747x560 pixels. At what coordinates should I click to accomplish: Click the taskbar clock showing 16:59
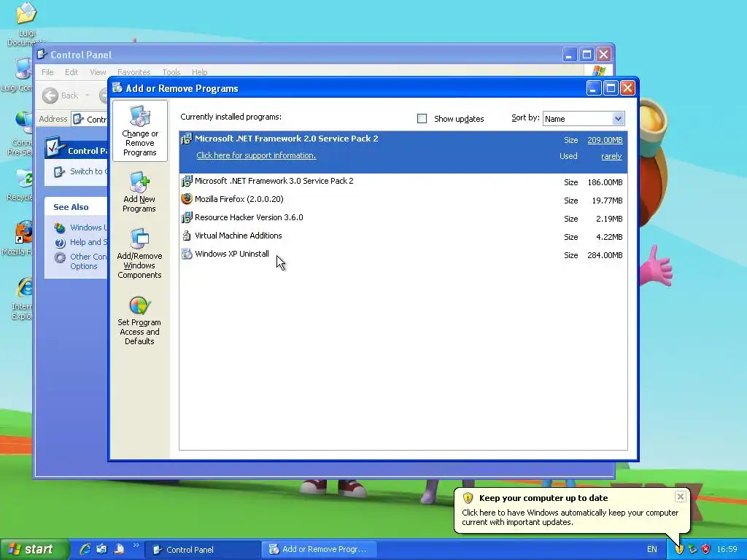click(727, 549)
